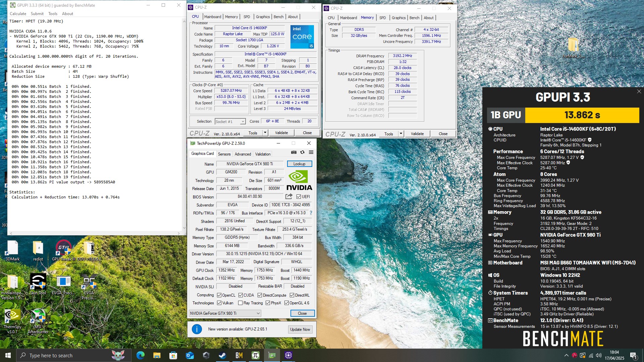Viewport: 644px width, 362px height.
Task: Click Update Now for GPU-Z
Action: point(300,329)
